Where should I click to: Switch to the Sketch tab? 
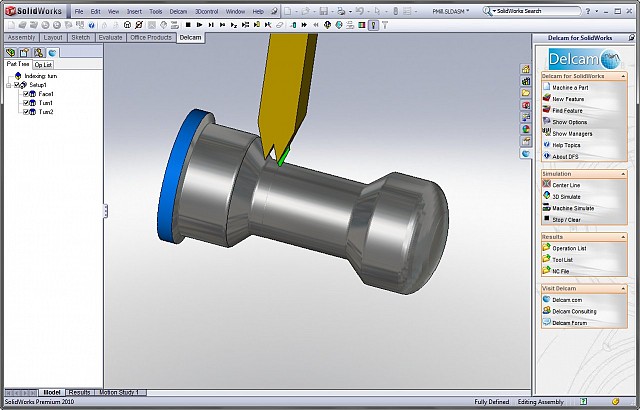click(80, 38)
